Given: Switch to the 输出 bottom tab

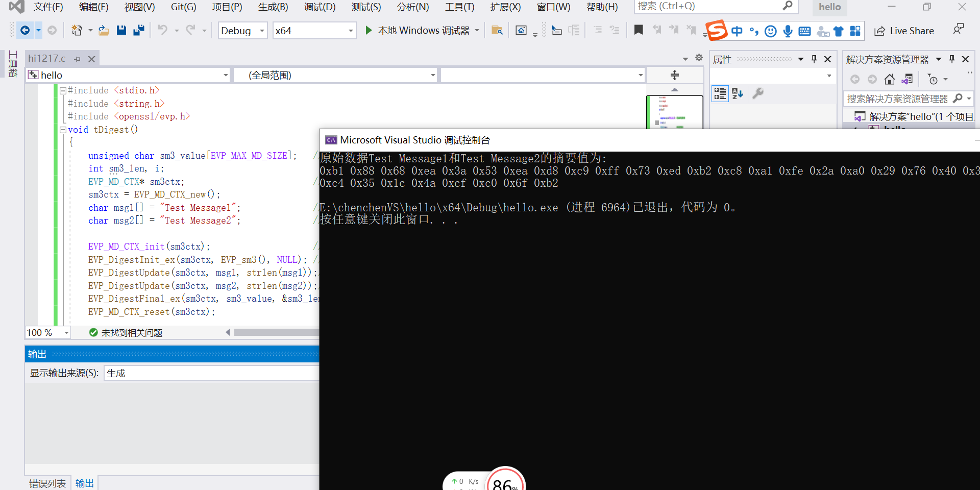Looking at the screenshot, I should 85,483.
